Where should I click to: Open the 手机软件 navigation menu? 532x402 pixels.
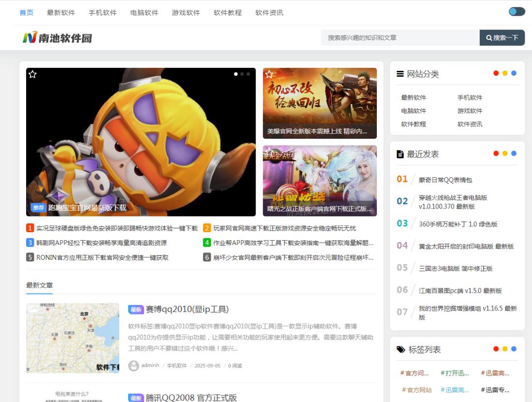coord(102,12)
